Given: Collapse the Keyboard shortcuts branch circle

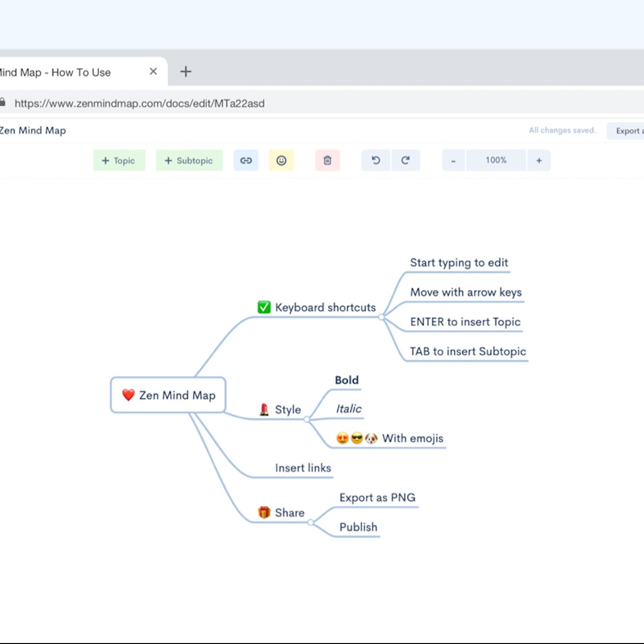Looking at the screenshot, I should (x=382, y=317).
